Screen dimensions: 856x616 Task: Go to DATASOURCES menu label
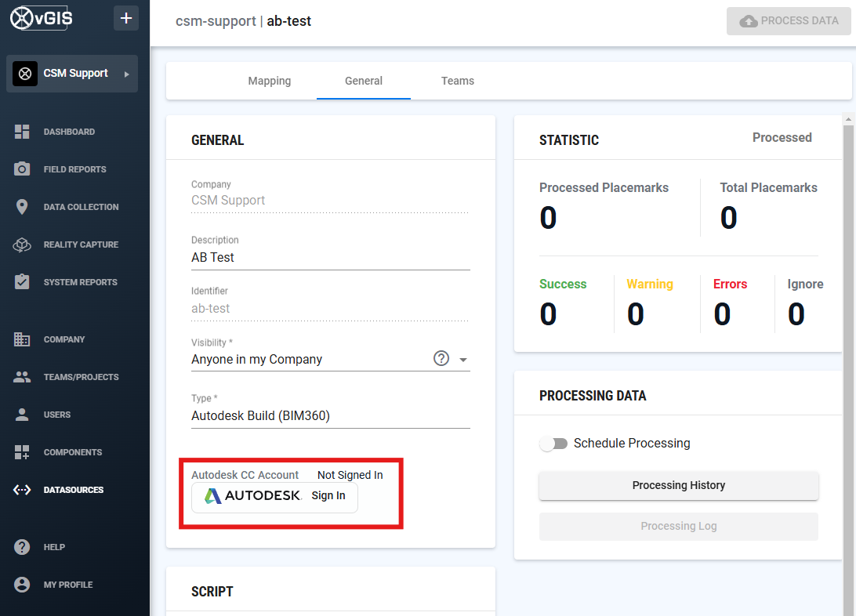click(74, 491)
